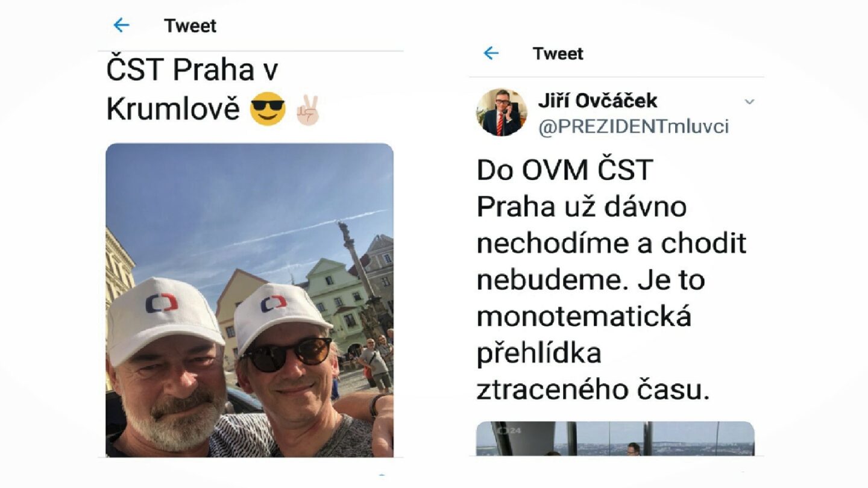Click the victory hand emoji

(306, 109)
